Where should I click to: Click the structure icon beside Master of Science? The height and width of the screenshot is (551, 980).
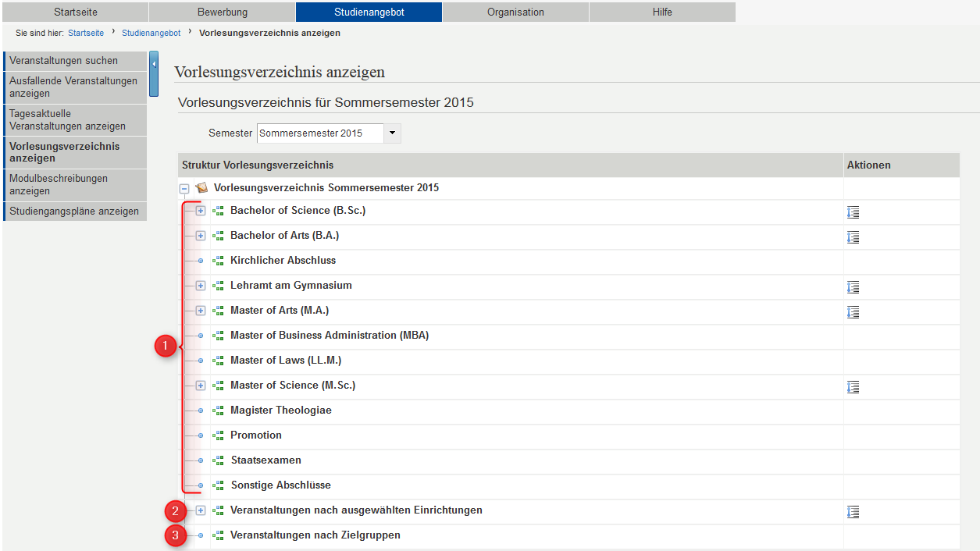click(x=218, y=386)
